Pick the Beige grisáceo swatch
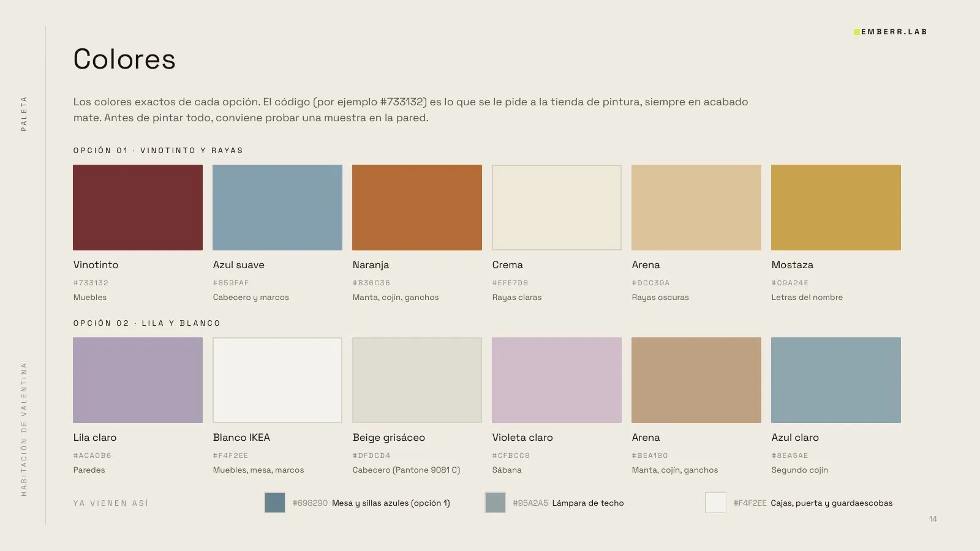This screenshot has width=980, height=551. coord(417,380)
